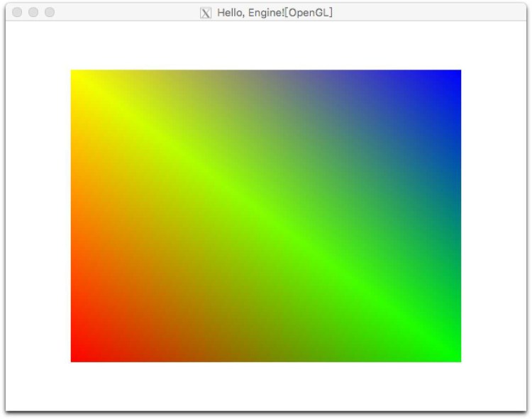Click the white margin below the gradient rectangle
Screen dimensions: 532x419
(266, 386)
